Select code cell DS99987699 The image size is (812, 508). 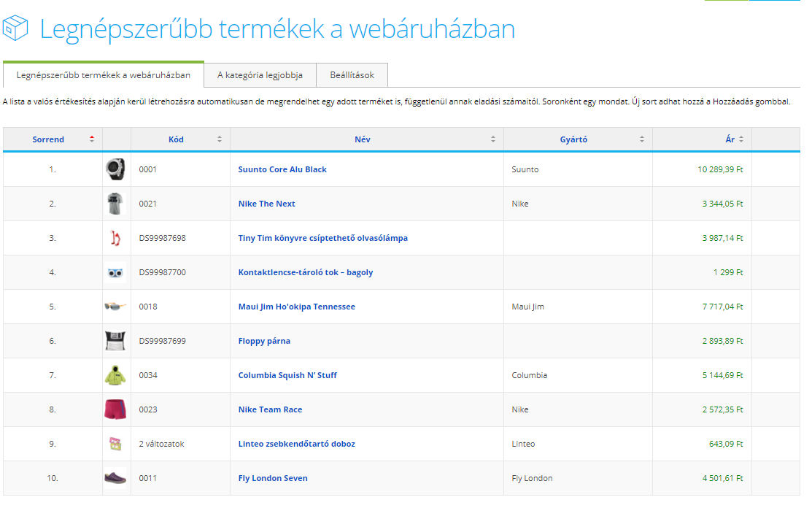click(x=163, y=341)
